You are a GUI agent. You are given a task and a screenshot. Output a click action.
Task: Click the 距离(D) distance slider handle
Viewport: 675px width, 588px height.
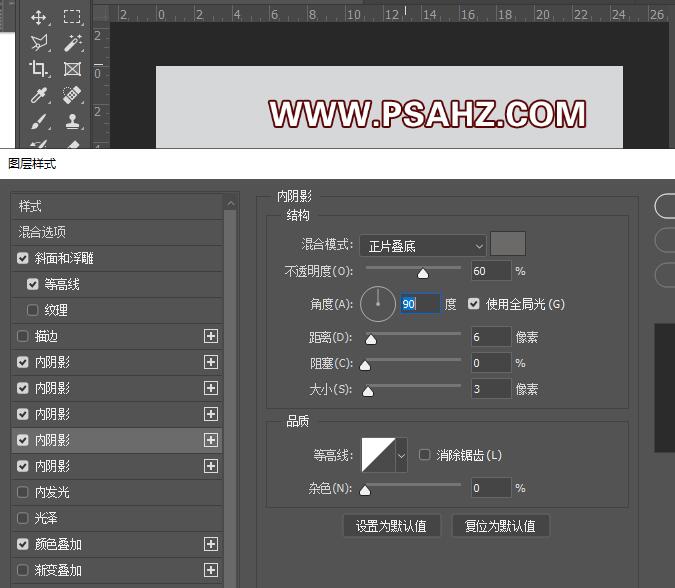[x=371, y=340]
